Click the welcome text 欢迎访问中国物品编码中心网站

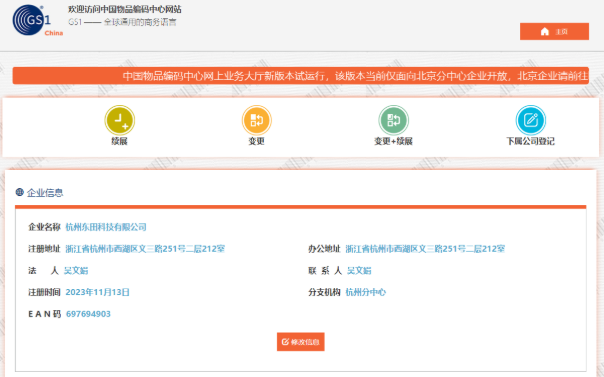[x=125, y=9]
